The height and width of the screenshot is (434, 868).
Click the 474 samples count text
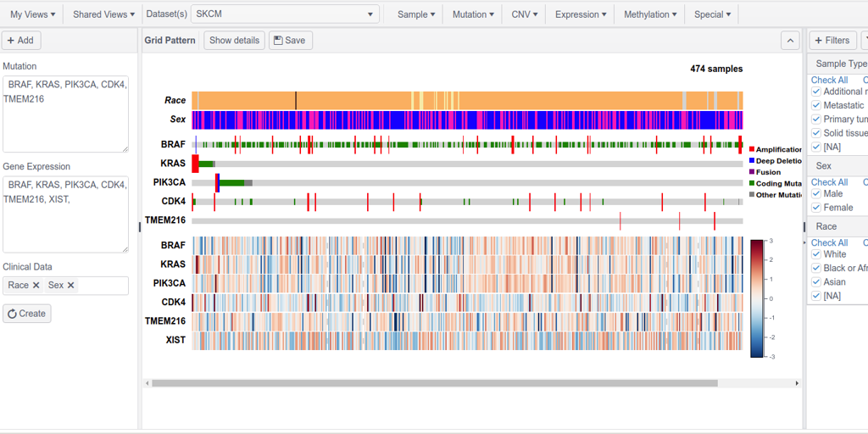click(x=716, y=70)
